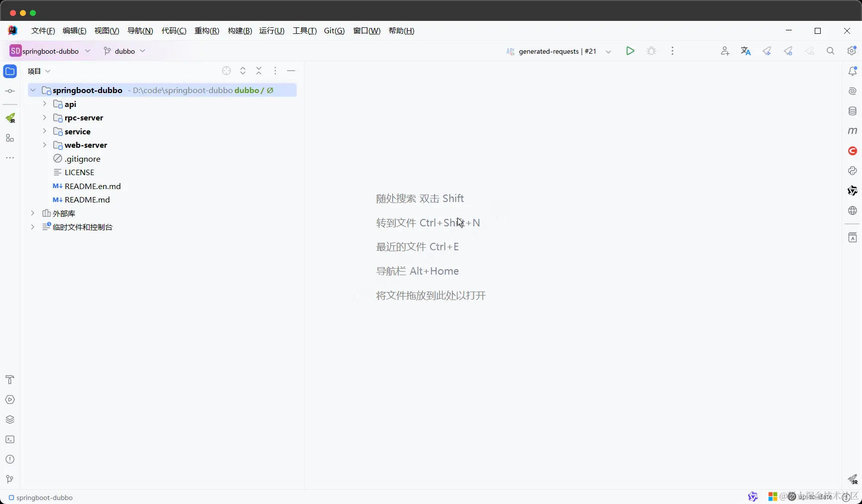Open the Git(G) menu
The width and height of the screenshot is (862, 504).
(x=334, y=31)
